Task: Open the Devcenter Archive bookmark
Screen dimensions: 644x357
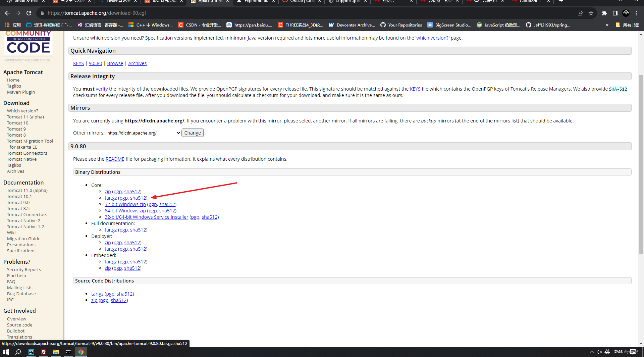Action: point(352,25)
